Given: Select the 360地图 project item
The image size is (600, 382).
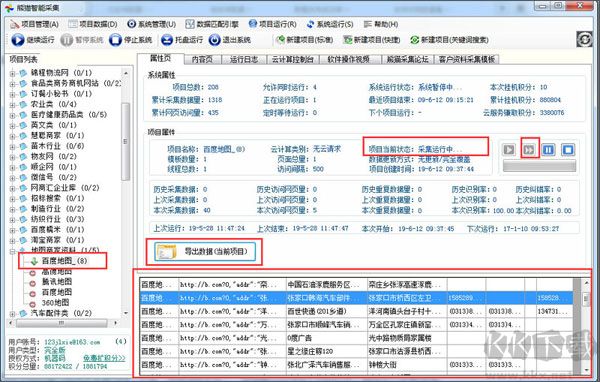Looking at the screenshot, I should 55,302.
